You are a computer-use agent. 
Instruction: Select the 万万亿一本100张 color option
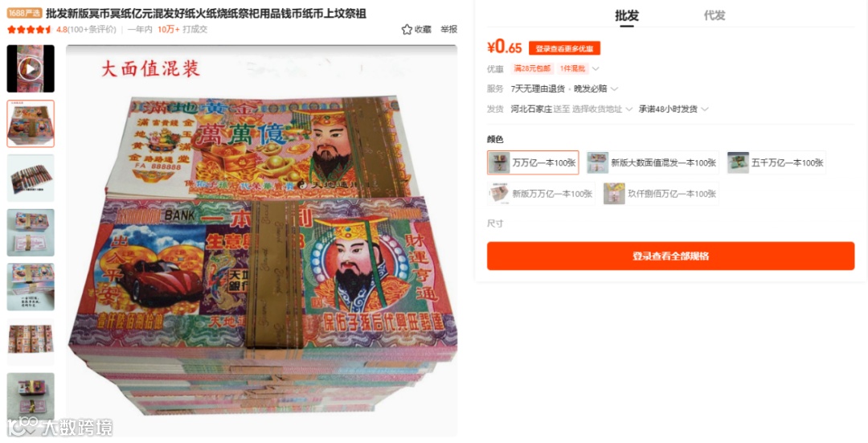[x=533, y=162]
